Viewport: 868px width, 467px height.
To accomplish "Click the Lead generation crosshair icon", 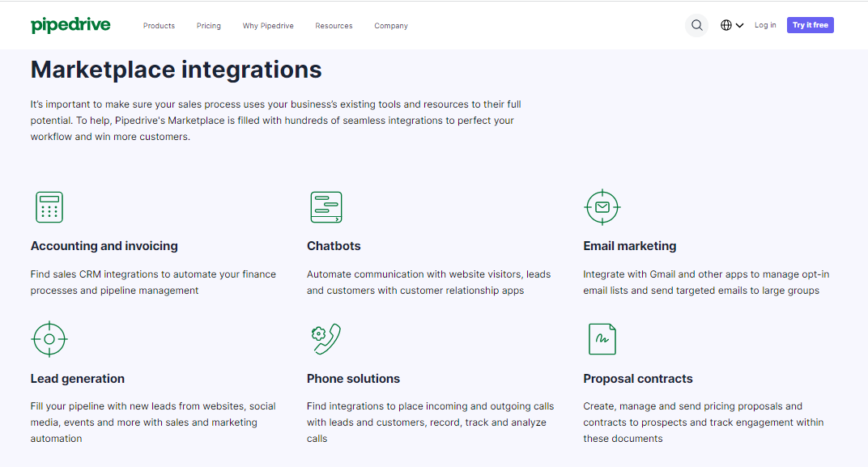I will click(49, 339).
